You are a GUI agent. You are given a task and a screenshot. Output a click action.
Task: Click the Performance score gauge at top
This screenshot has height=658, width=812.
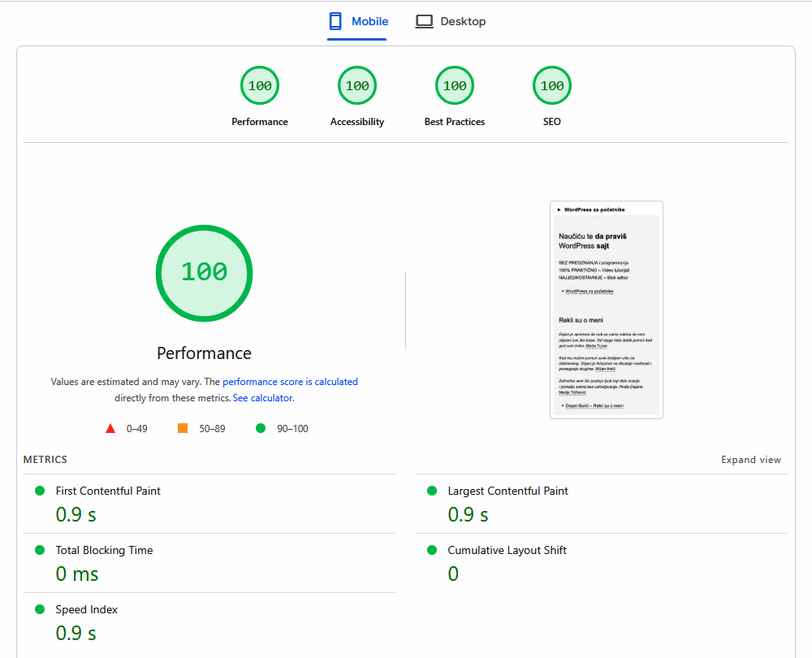pos(260,86)
